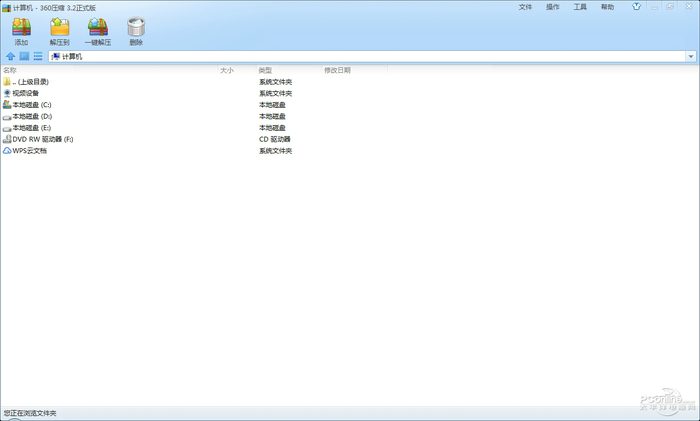This screenshot has width=700, height=421.
Task: Select the 本地磁盘 (D:) entry name
Action: point(32,117)
